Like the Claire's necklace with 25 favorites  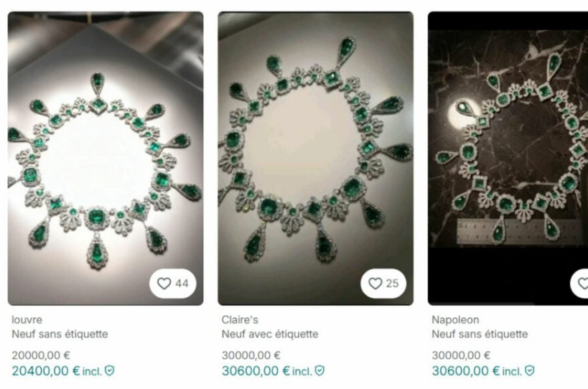pyautogui.click(x=383, y=283)
